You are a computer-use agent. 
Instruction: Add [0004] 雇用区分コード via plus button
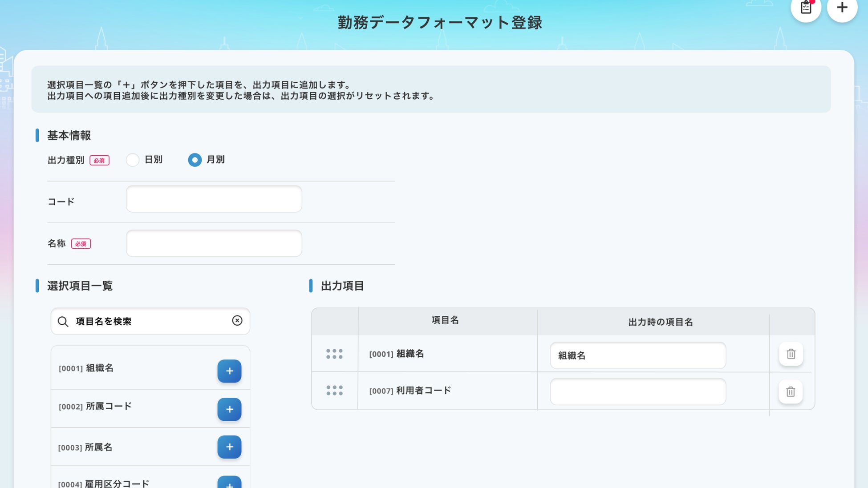pyautogui.click(x=229, y=483)
